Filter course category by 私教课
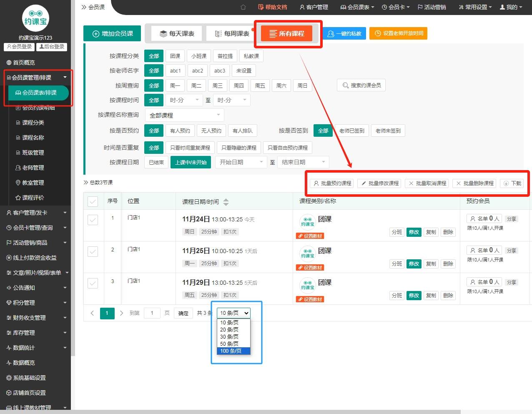The image size is (532, 414). [251, 56]
